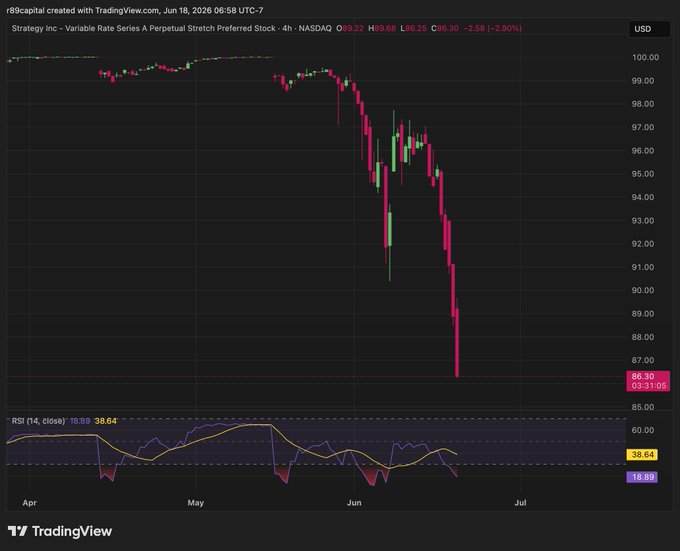Viewport: 680px width, 551px height.
Task: Click the RSI (14, close) indicator title
Action: (x=38, y=421)
